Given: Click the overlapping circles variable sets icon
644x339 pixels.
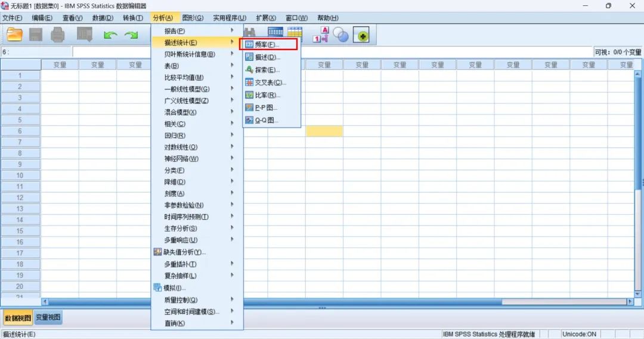Looking at the screenshot, I should [x=340, y=35].
